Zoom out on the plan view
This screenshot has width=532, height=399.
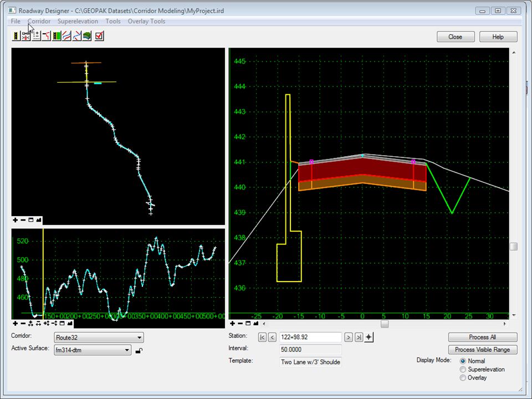23,220
